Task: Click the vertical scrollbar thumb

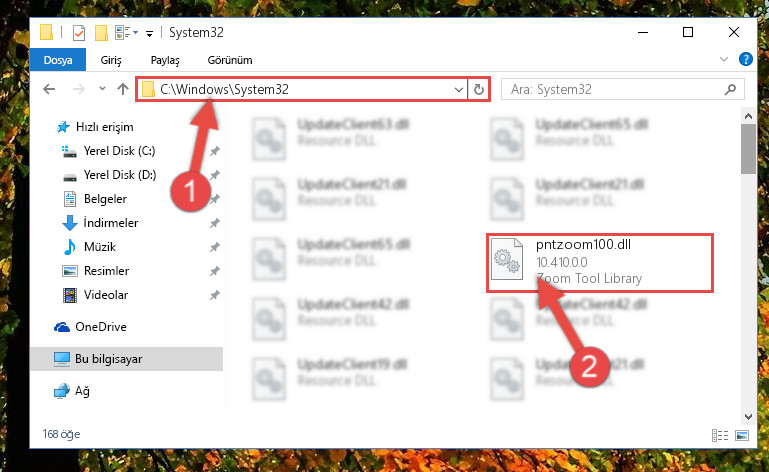Action: [x=748, y=149]
